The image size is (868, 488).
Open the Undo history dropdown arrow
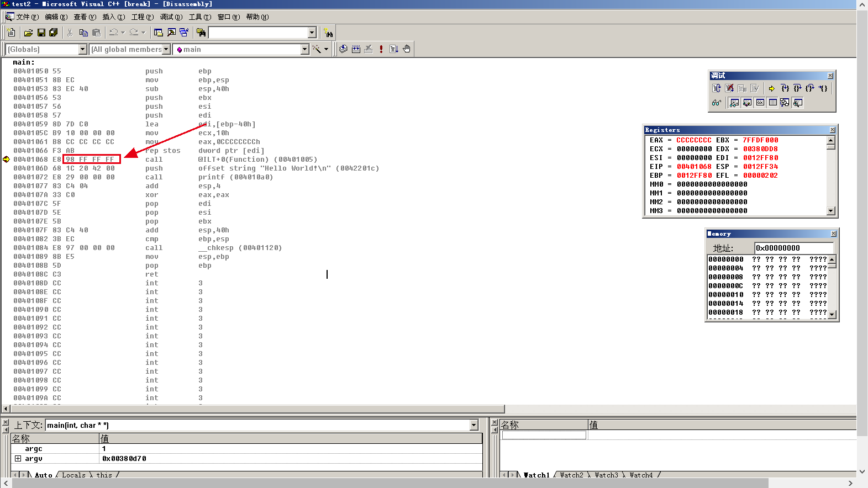pyautogui.click(x=123, y=33)
